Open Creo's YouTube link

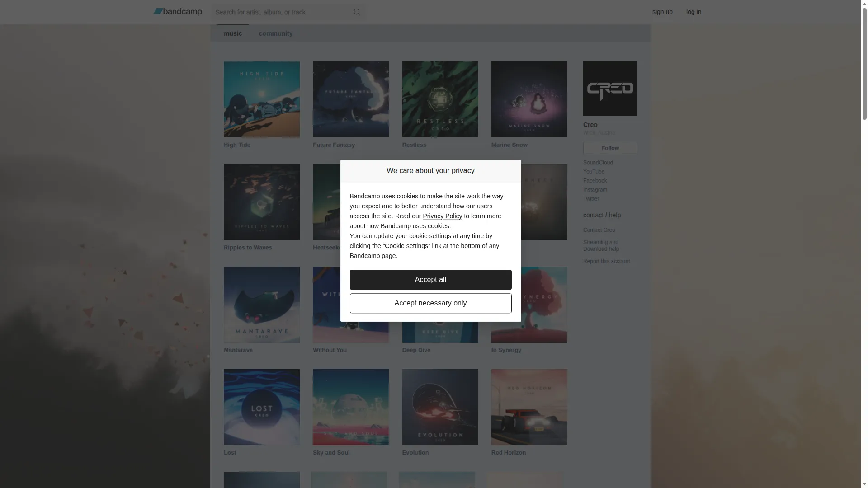point(594,172)
